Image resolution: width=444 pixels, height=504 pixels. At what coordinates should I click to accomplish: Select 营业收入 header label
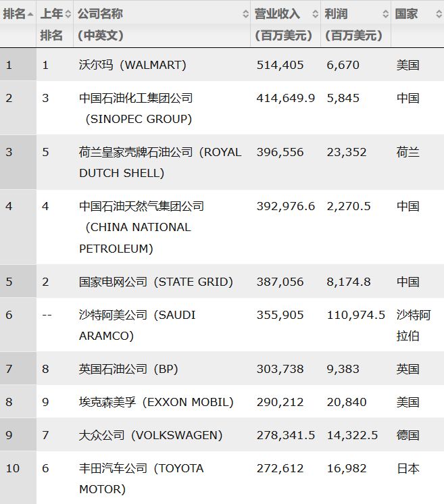pos(277,14)
